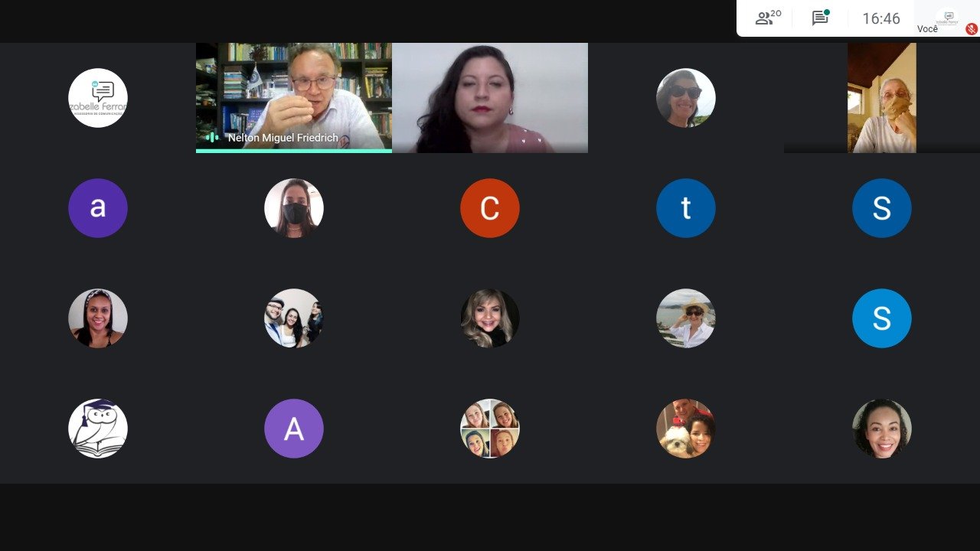Open the meeting chat icon

tap(821, 18)
